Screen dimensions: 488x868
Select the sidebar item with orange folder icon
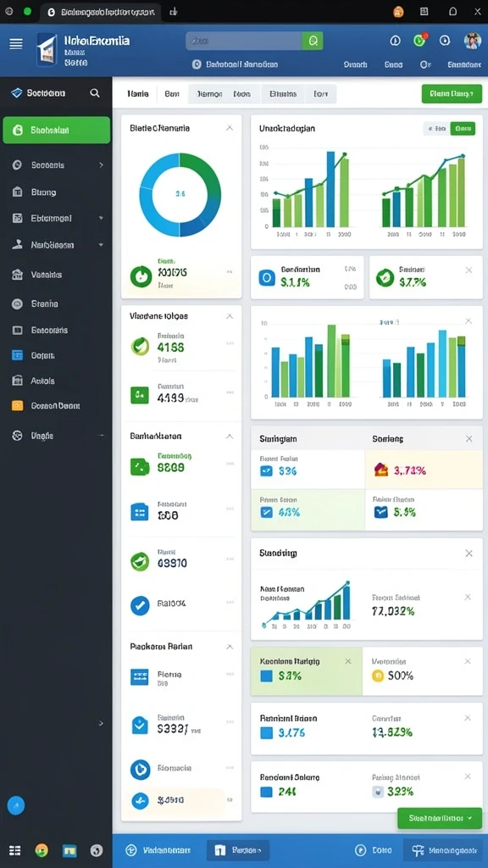(x=55, y=406)
